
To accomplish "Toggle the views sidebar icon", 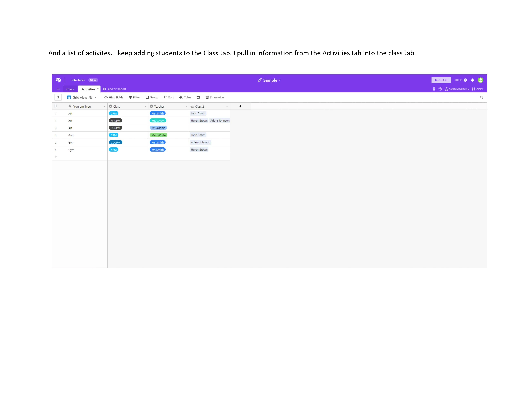I will click(58, 97).
